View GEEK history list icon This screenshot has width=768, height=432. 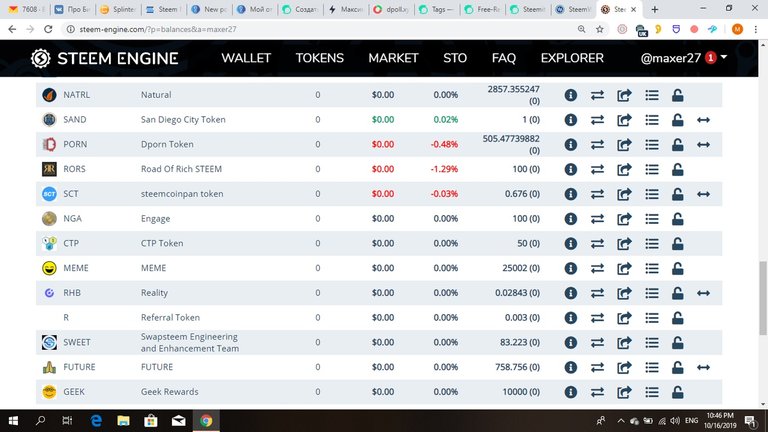click(x=651, y=392)
